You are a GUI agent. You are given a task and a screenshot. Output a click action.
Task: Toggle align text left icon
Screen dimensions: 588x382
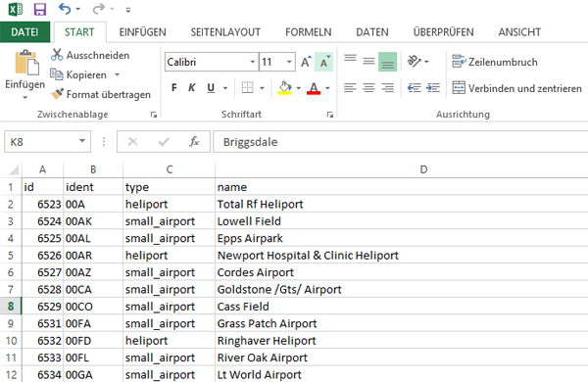tap(350, 88)
